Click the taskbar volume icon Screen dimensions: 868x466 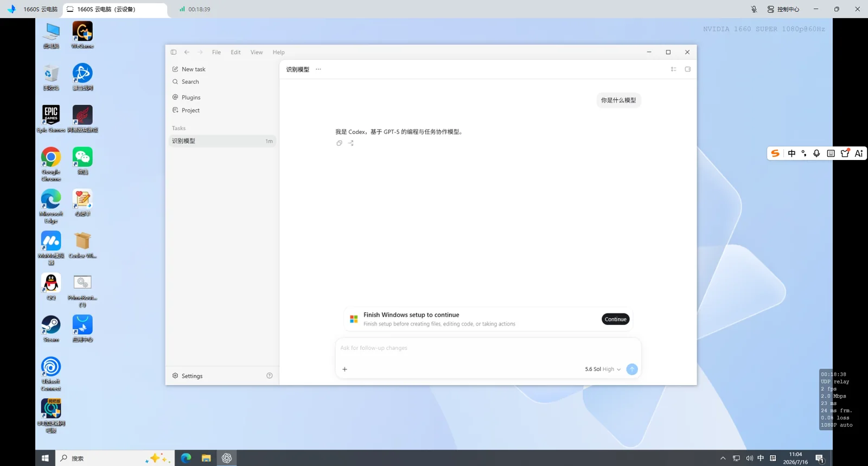(749, 458)
